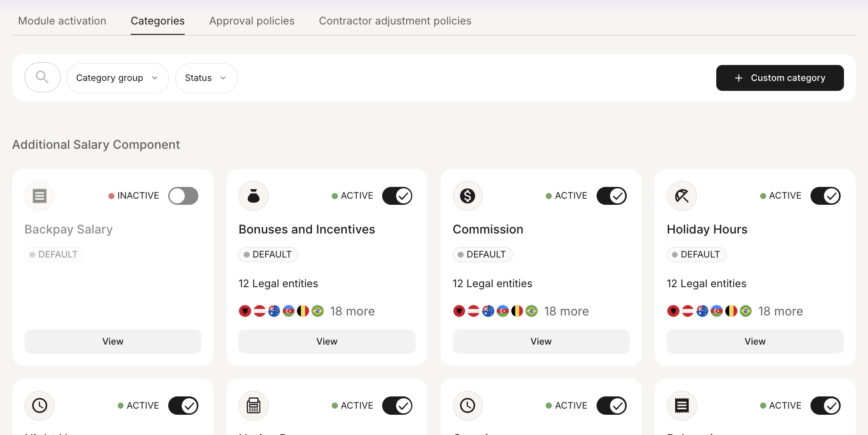This screenshot has width=868, height=435.
Task: Click the fax machine icon in second-row card
Action: pyautogui.click(x=254, y=405)
